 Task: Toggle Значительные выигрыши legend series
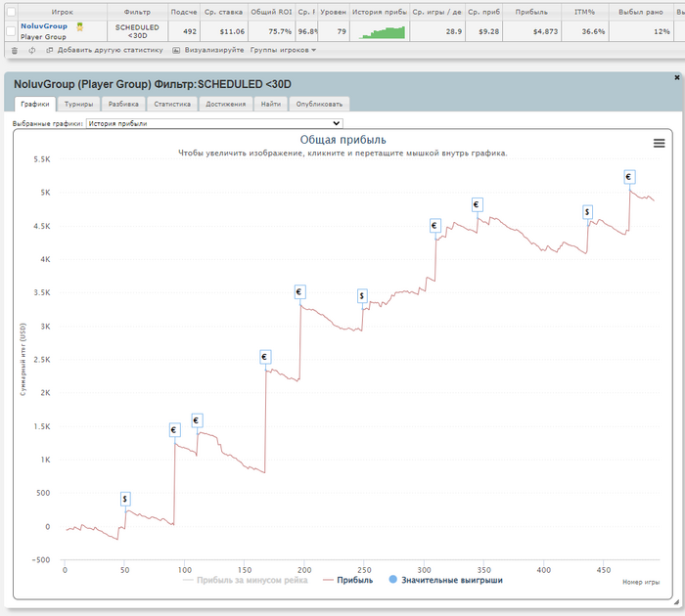pyautogui.click(x=445, y=580)
